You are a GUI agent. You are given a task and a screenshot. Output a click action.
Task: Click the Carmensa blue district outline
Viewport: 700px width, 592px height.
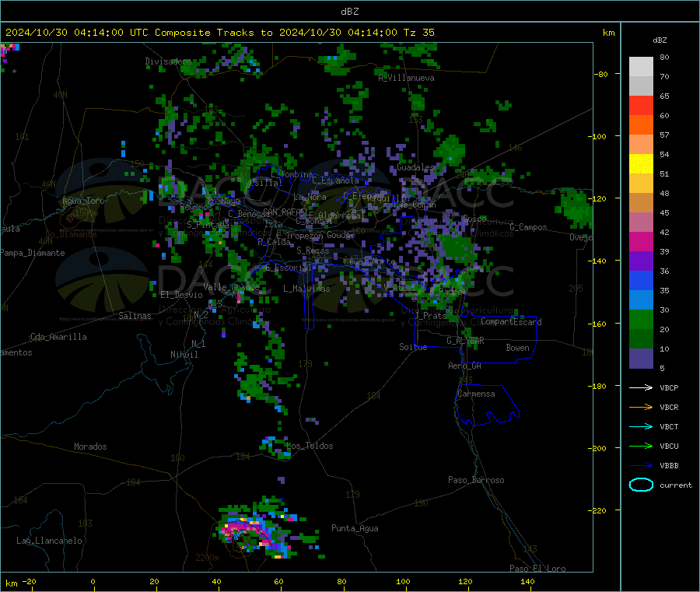pos(487,405)
